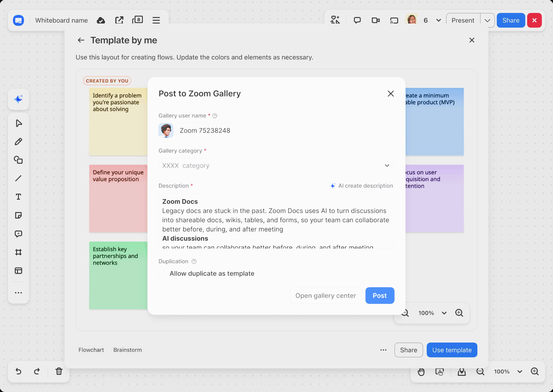Click the video camera icon

pyautogui.click(x=376, y=20)
